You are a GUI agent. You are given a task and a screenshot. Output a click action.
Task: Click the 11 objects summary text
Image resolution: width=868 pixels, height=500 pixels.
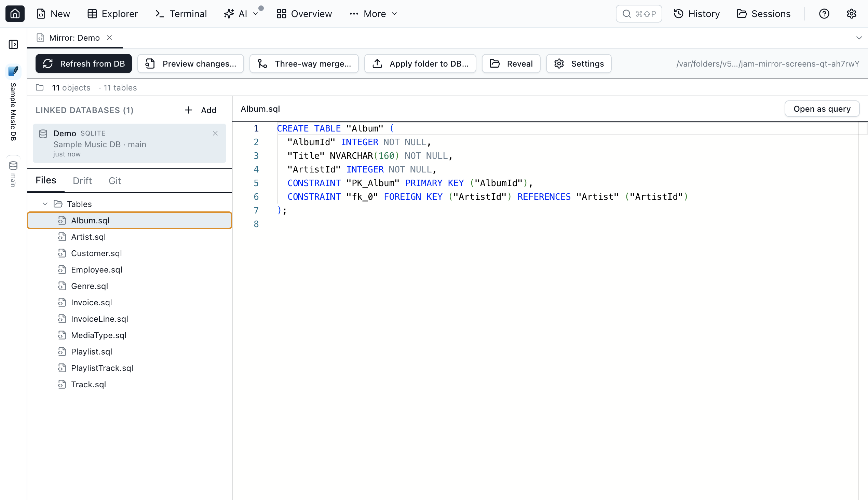pos(71,87)
